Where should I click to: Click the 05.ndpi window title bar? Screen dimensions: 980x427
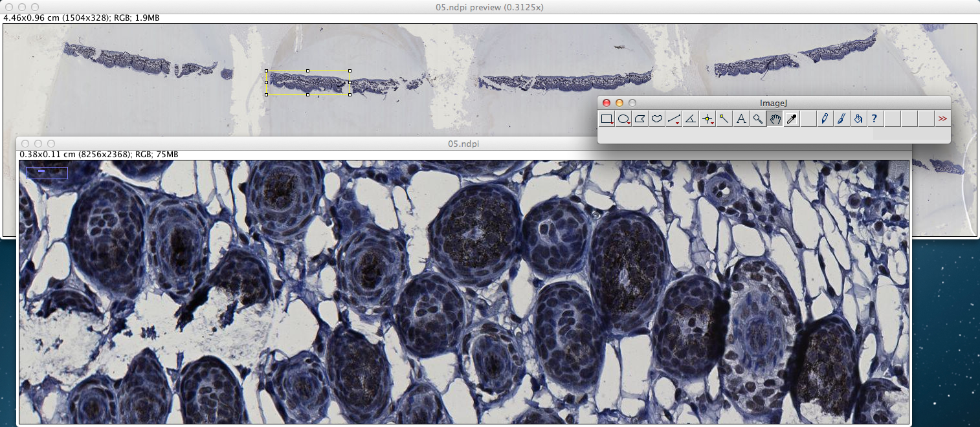pyautogui.click(x=463, y=144)
